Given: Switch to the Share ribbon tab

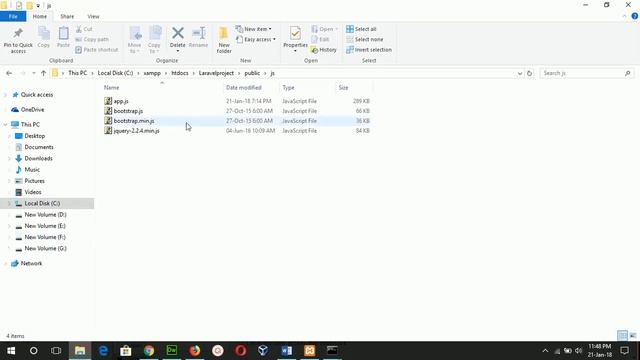Looking at the screenshot, I should tap(67, 16).
